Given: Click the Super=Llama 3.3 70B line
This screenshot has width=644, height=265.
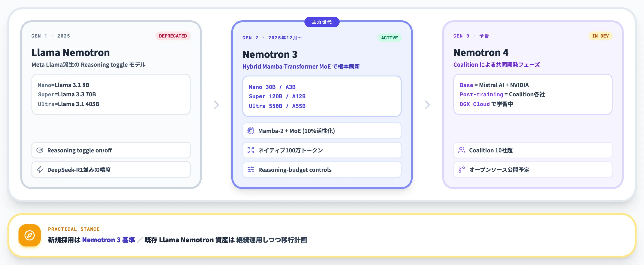Looking at the screenshot, I should (x=67, y=94).
